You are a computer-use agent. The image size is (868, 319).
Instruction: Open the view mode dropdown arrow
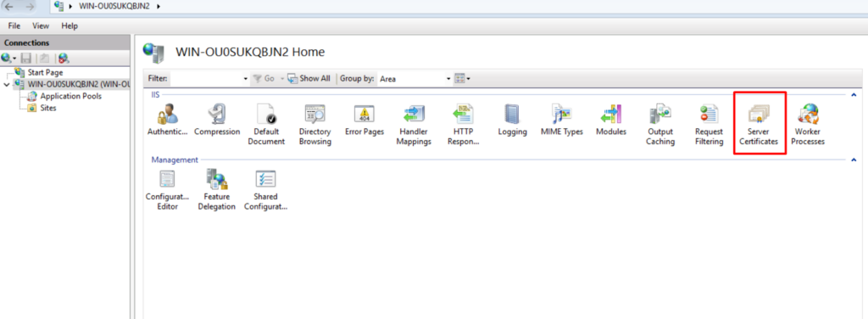tap(468, 79)
